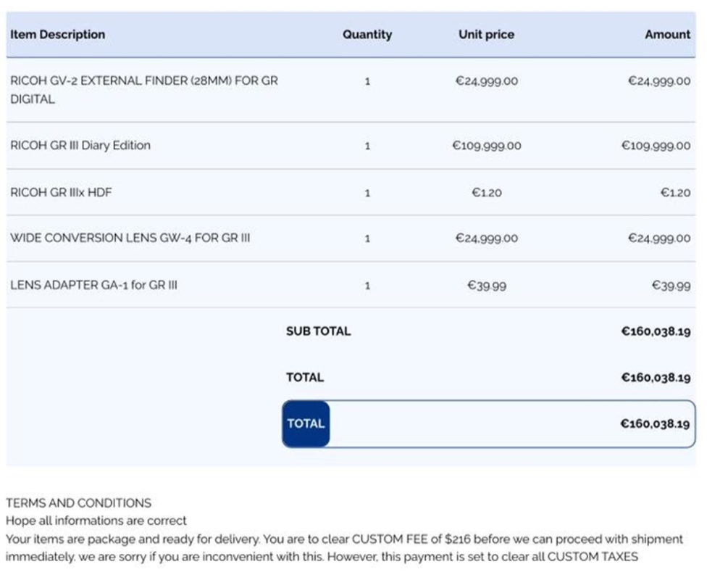Screen dimensions: 728x580
Task: Click the Amount column header
Action: (x=667, y=34)
